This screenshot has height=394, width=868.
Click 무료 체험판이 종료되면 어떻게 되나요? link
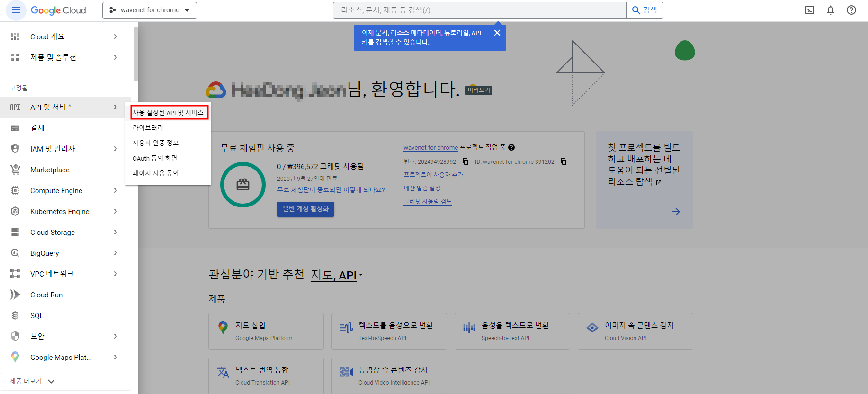click(331, 190)
